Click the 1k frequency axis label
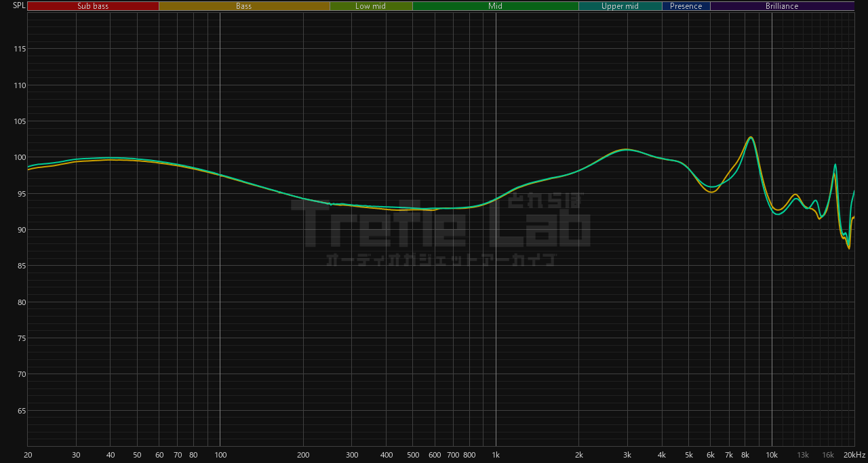This screenshot has height=463, width=868. tap(496, 455)
